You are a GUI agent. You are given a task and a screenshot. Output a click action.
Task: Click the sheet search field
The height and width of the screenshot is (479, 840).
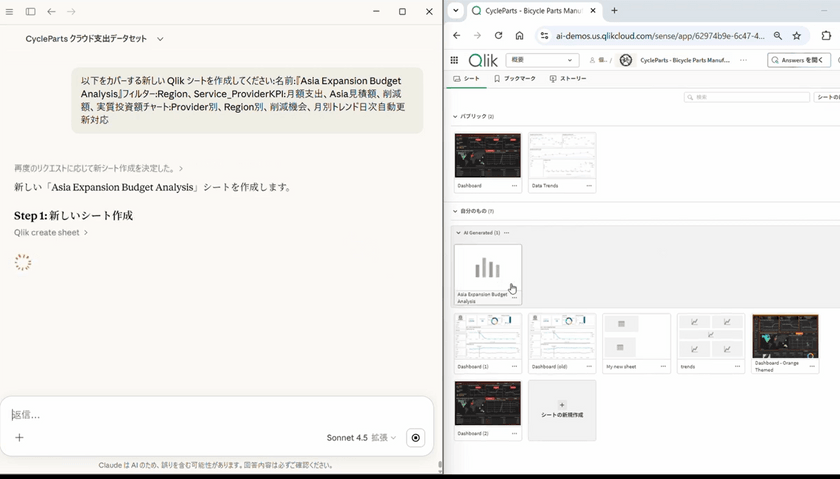pos(747,97)
